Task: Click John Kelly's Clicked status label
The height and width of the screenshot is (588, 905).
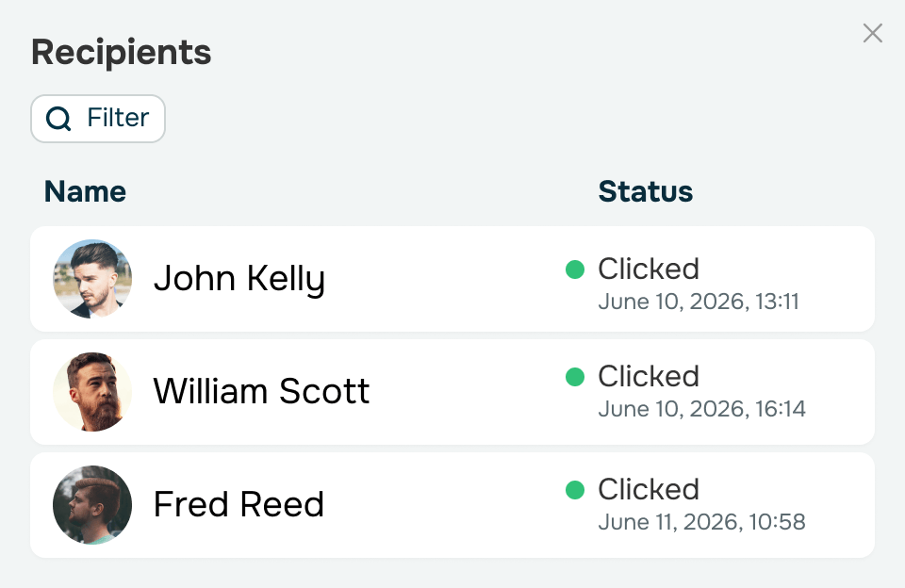Action: [x=649, y=269]
